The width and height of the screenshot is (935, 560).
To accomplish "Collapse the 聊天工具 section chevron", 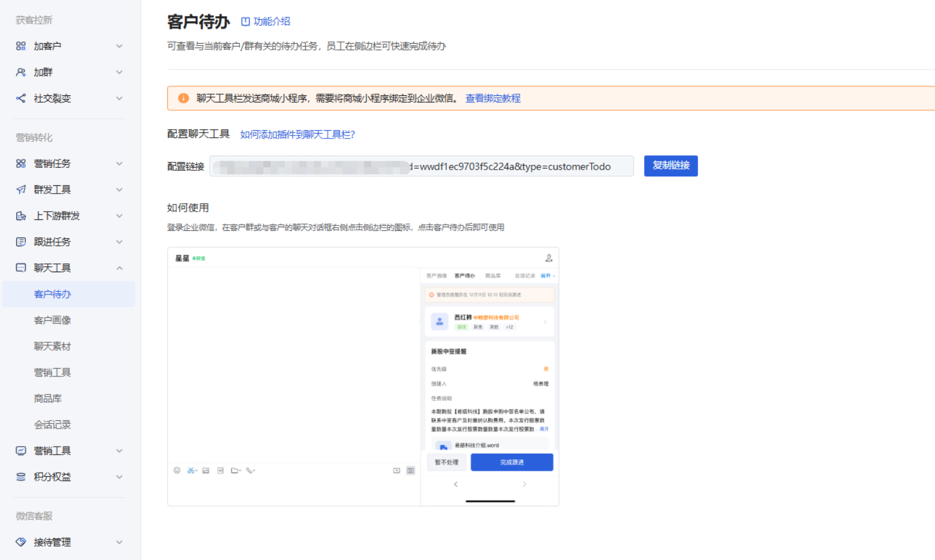I will pyautogui.click(x=119, y=268).
